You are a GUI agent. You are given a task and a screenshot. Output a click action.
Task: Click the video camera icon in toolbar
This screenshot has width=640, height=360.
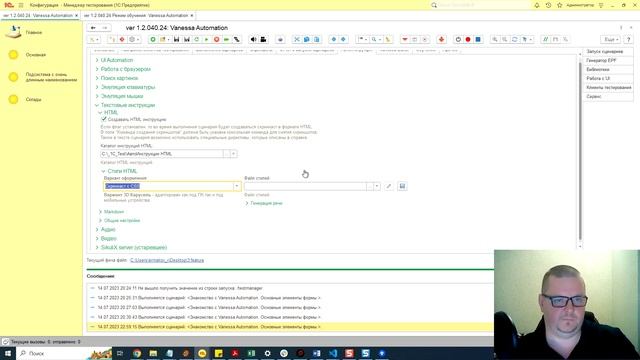[x=263, y=40]
